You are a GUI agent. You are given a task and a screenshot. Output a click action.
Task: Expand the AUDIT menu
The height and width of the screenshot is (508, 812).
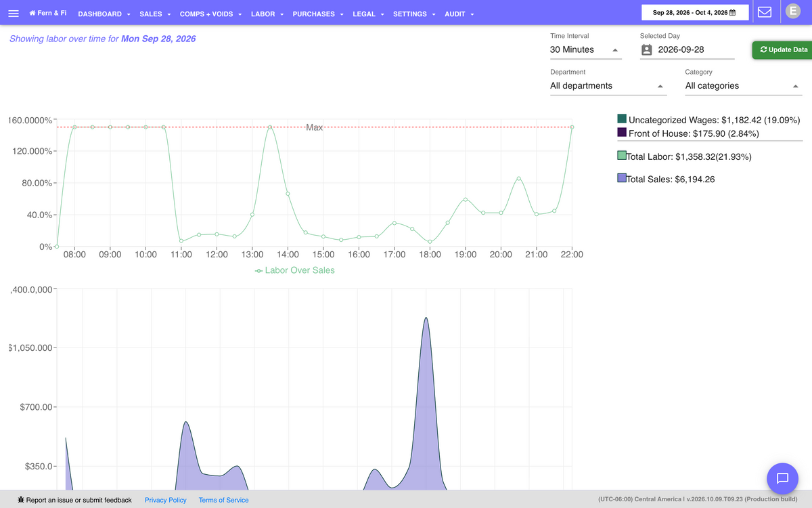click(459, 14)
